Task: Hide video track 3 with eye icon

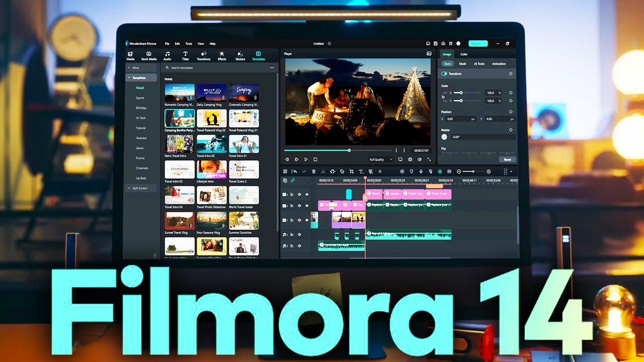Action: pos(307,194)
